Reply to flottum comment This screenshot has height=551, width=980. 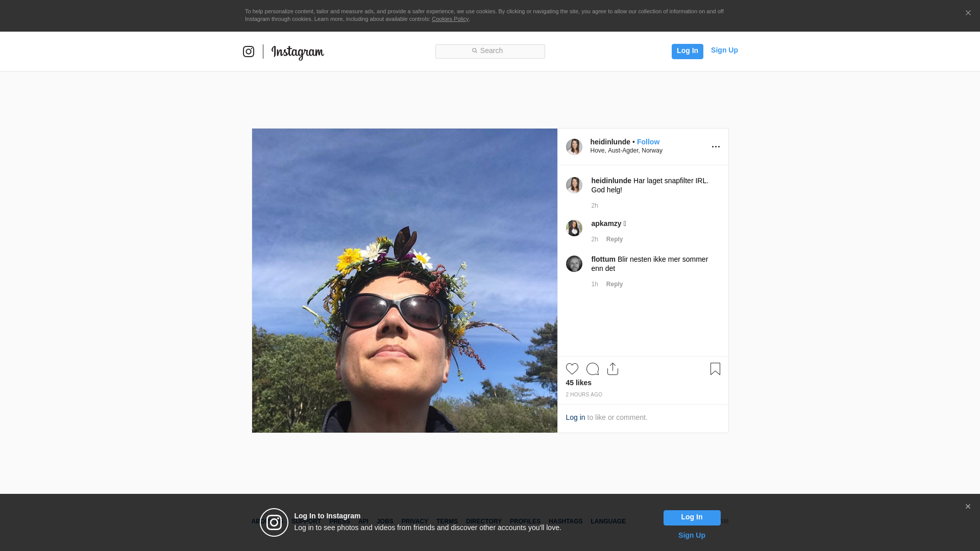coord(615,284)
